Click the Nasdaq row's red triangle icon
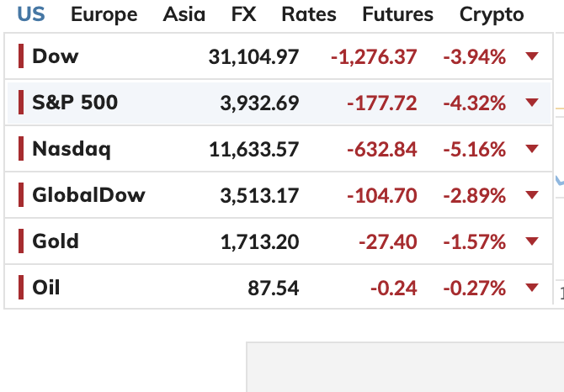The image size is (564, 392). (x=531, y=149)
